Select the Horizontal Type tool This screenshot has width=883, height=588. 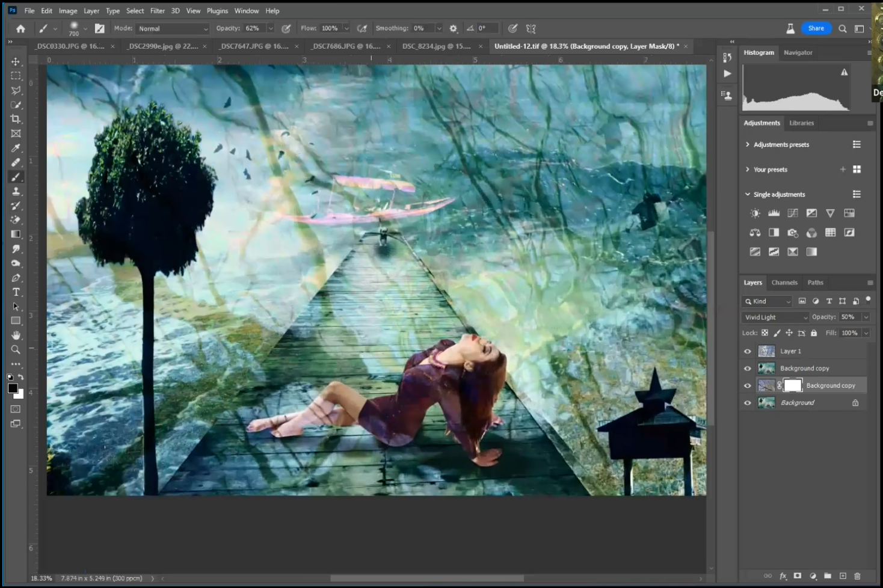pyautogui.click(x=16, y=292)
